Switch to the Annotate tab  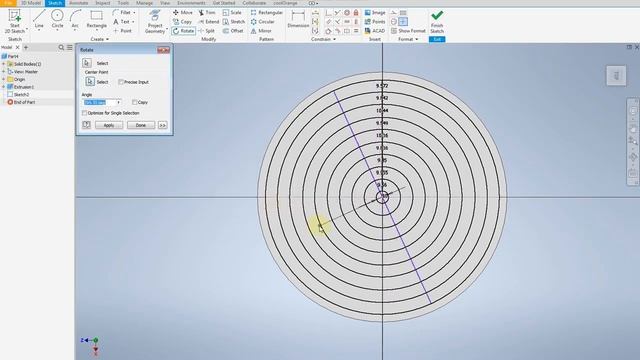coord(78,3)
